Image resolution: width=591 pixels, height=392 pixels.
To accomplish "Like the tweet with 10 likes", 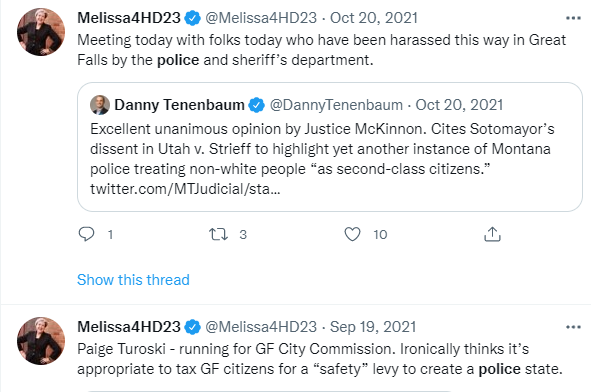I will point(352,234).
